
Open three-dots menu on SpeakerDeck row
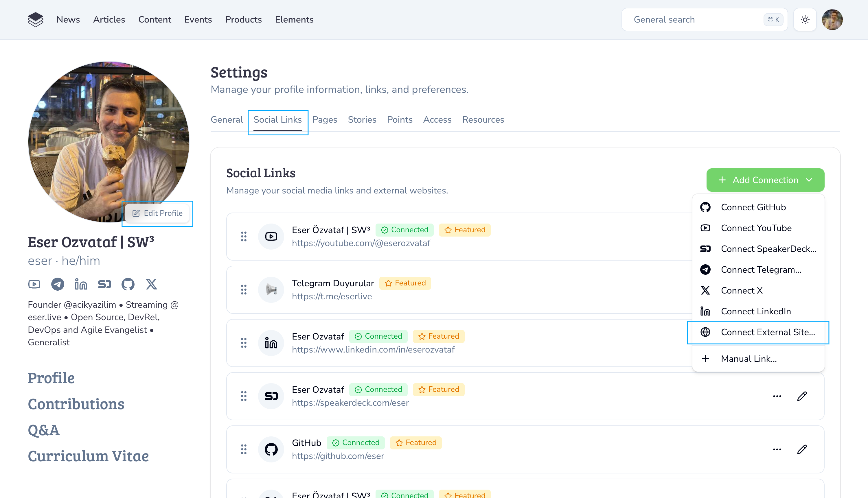pos(777,396)
